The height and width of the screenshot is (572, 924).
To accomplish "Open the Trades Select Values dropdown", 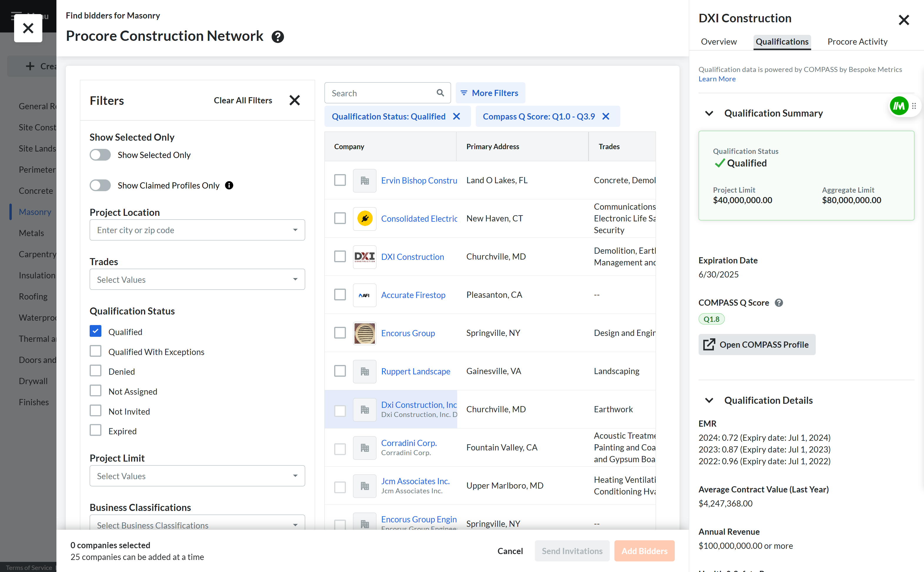I will click(197, 279).
